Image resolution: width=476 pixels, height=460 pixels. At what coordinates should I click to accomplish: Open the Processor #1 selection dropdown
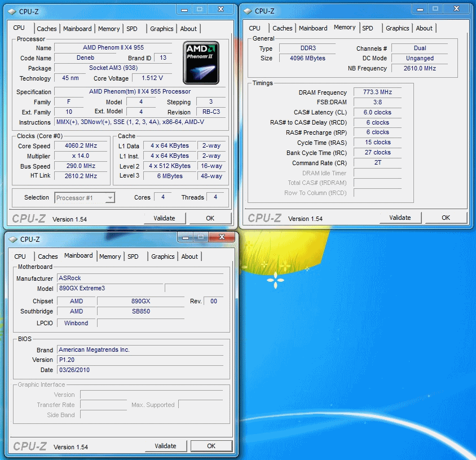[x=85, y=197]
